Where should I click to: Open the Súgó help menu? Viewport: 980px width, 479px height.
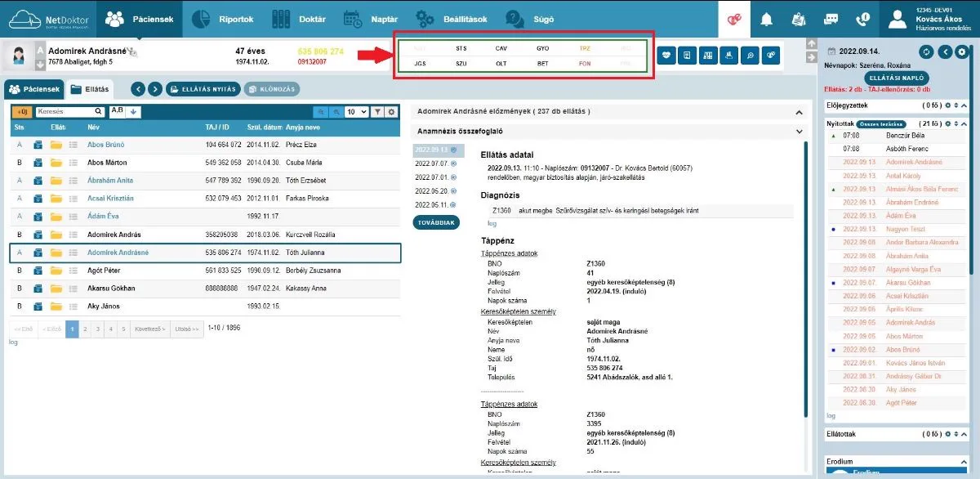[525, 19]
